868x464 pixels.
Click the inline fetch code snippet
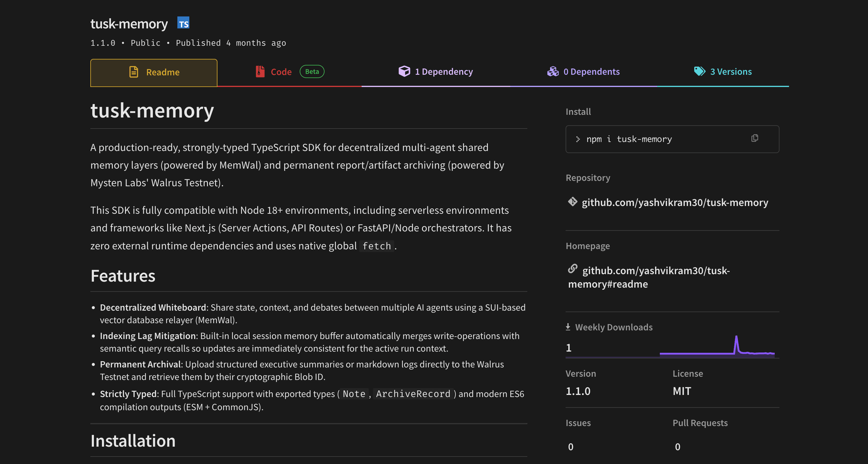pyautogui.click(x=376, y=246)
